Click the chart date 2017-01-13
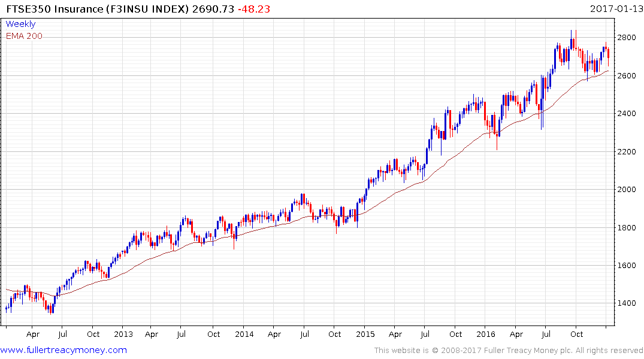The width and height of the screenshot is (644, 359). point(616,8)
